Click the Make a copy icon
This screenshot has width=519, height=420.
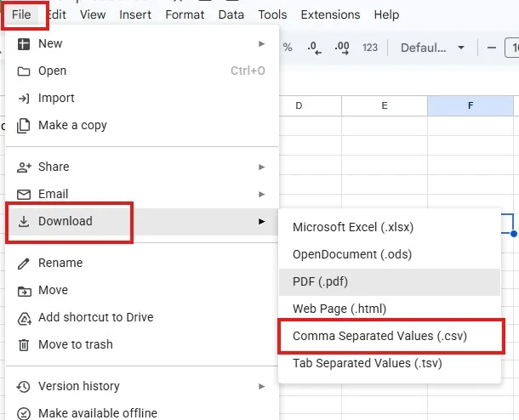(x=24, y=126)
